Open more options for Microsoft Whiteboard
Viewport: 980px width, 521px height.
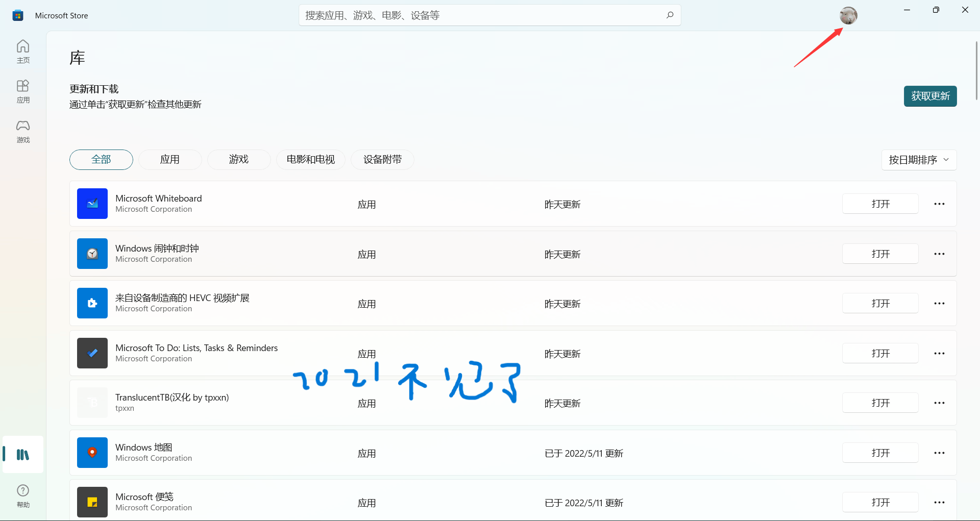point(939,204)
